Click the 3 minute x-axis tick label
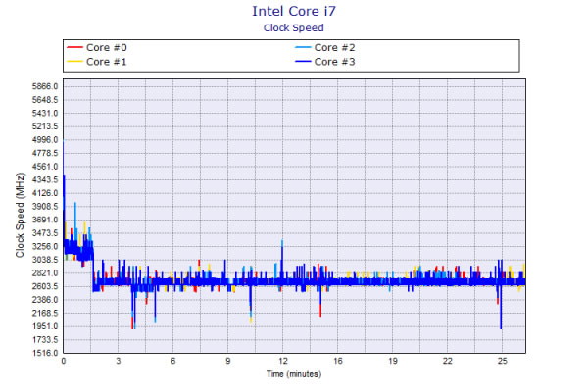 coord(119,361)
